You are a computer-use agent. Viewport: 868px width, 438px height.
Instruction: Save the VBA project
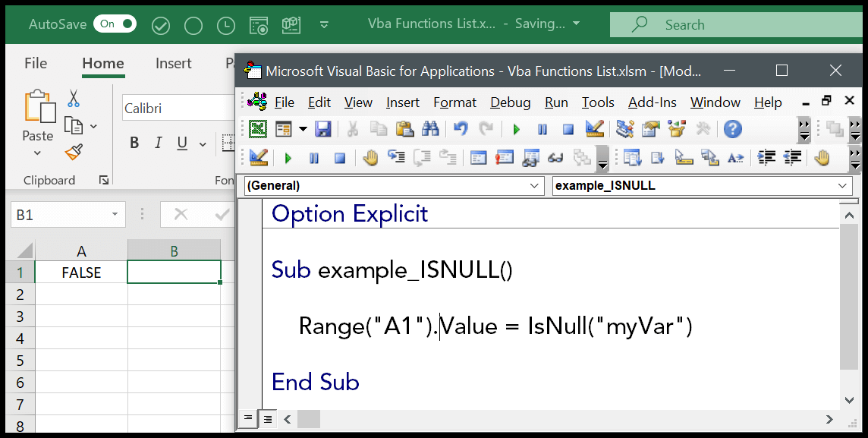pos(323,129)
